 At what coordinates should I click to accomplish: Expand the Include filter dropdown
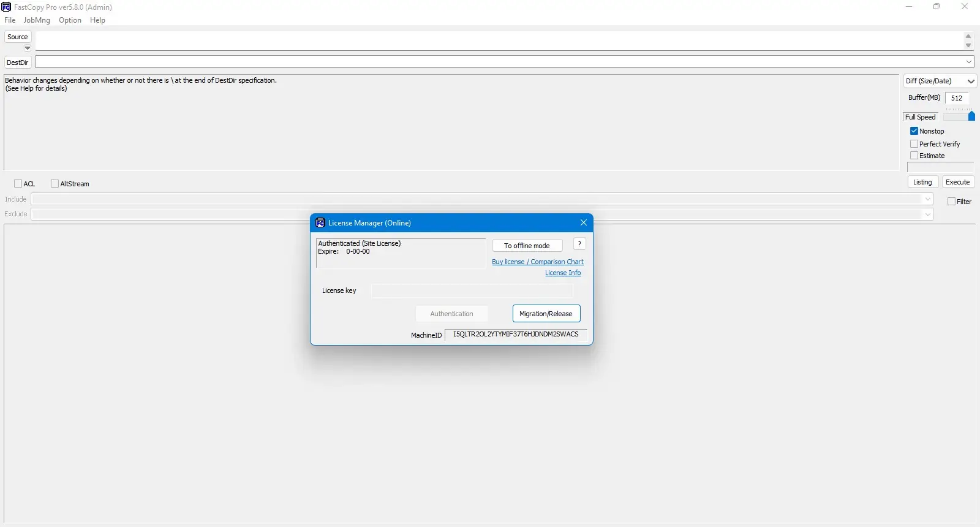tap(927, 199)
